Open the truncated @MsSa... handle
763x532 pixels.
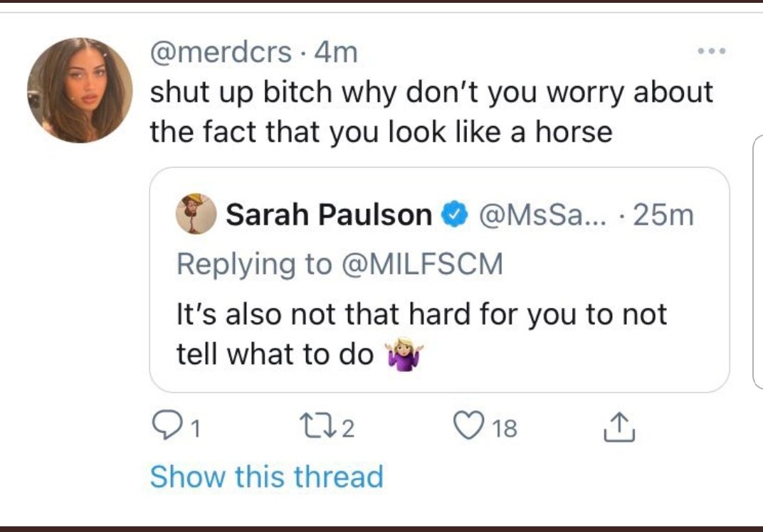(x=544, y=215)
